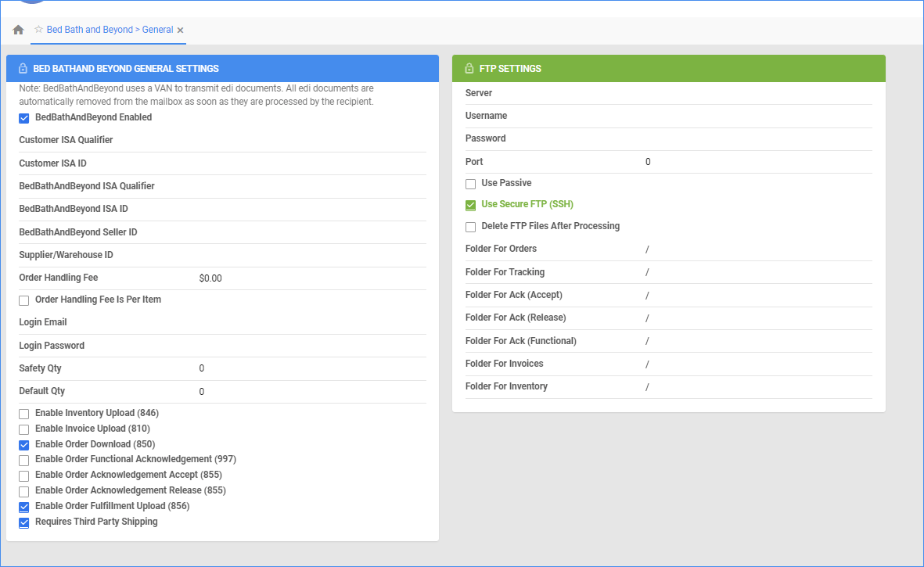
Task: Uncheck BedBathAndBeyond Enabled
Action: point(23,118)
